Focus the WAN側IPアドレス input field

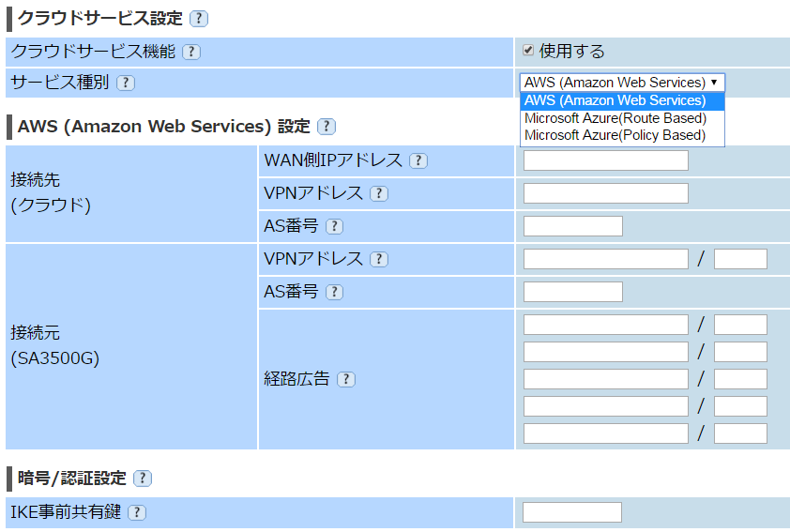tap(605, 160)
